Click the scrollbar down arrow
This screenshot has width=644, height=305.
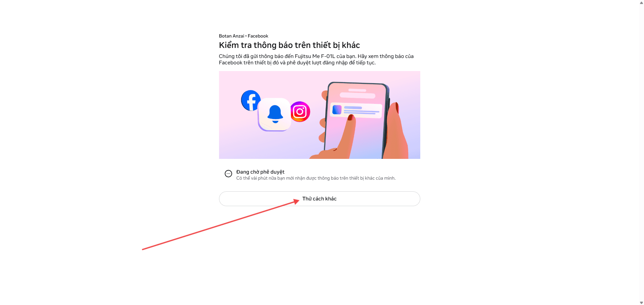[x=641, y=303]
